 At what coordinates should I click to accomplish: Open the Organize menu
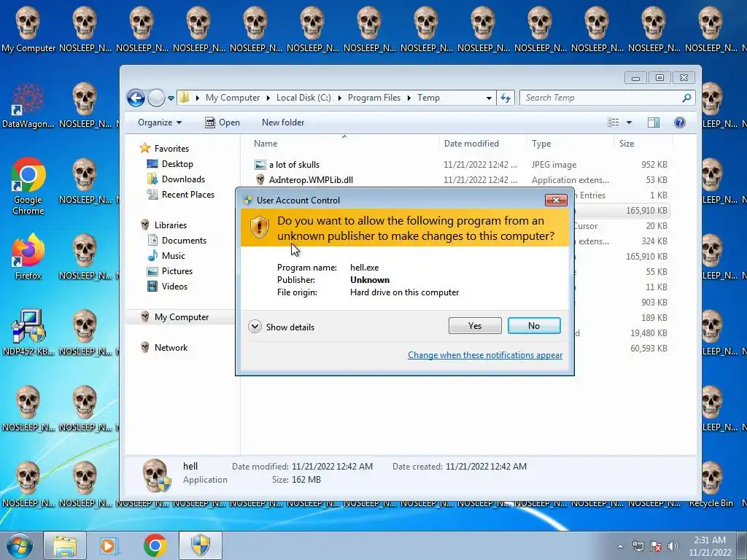pos(160,122)
